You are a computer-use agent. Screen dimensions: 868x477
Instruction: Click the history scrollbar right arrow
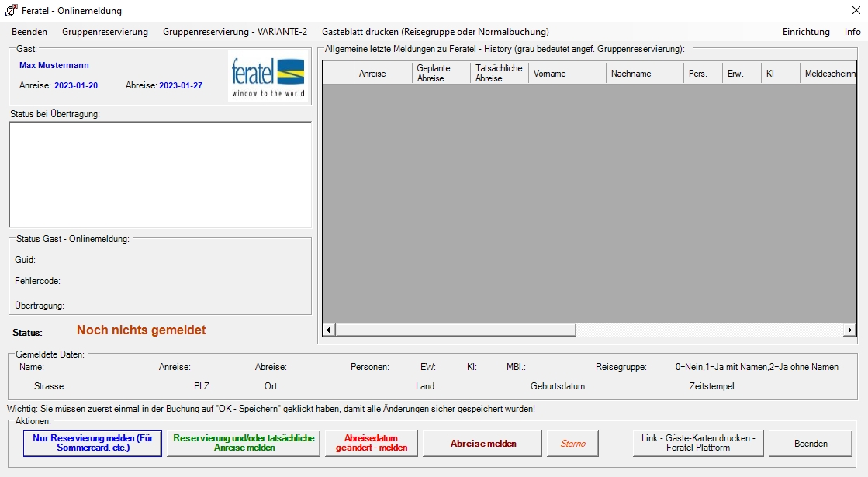[x=849, y=330]
